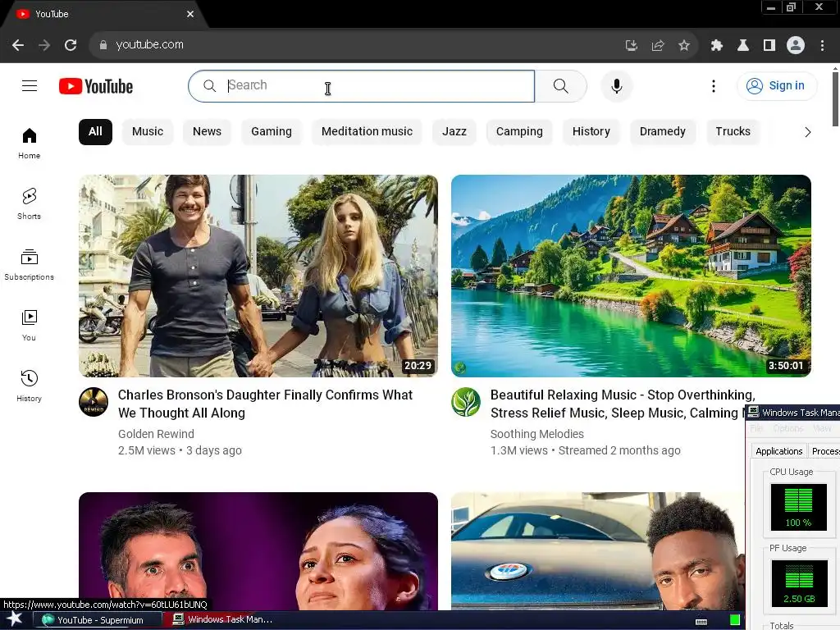Toggle the browser side panel icon
This screenshot has width=840, height=630.
pos(769,46)
